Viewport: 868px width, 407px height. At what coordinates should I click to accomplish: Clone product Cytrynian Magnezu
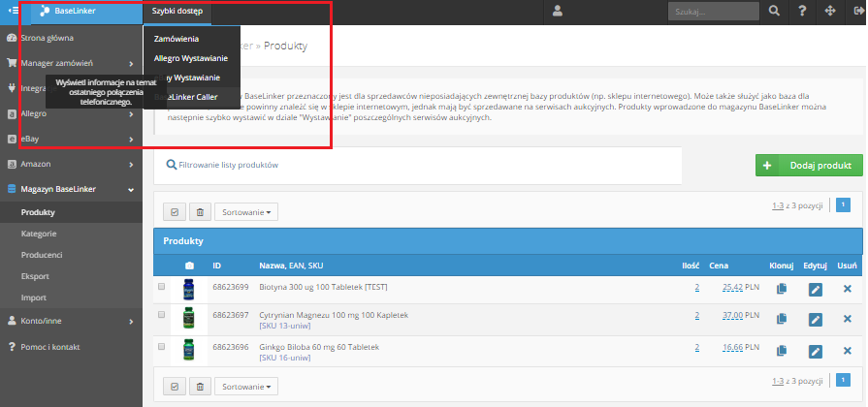781,319
